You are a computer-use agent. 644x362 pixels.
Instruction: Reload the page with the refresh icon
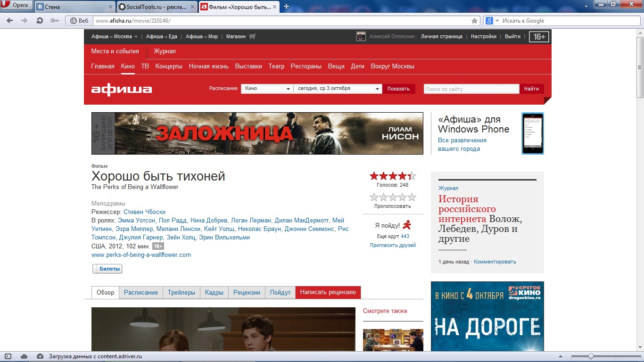40,21
